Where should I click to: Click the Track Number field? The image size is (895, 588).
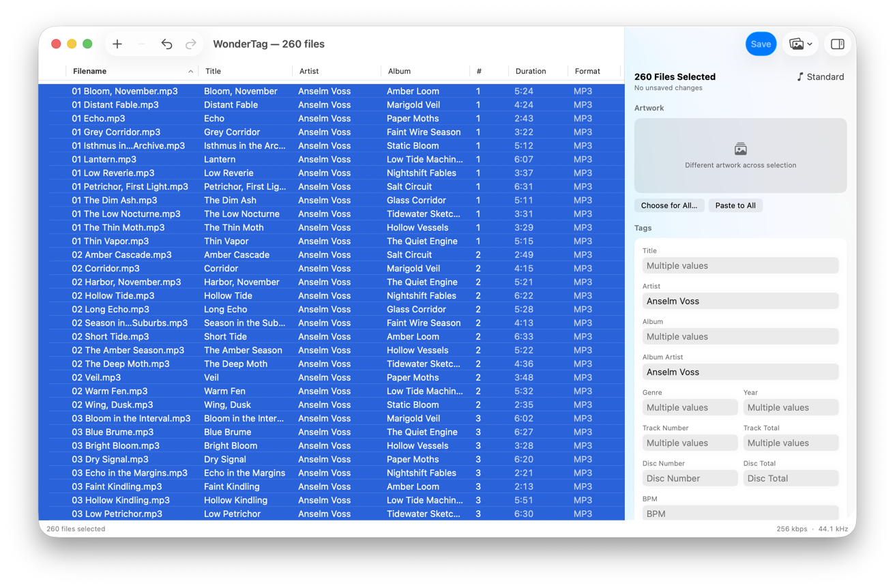click(690, 443)
